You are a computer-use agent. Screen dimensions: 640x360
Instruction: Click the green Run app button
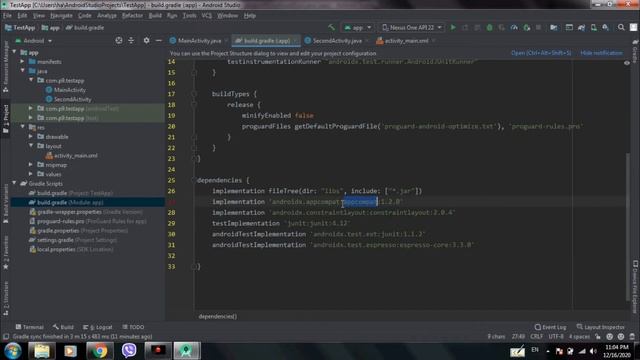pos(453,27)
